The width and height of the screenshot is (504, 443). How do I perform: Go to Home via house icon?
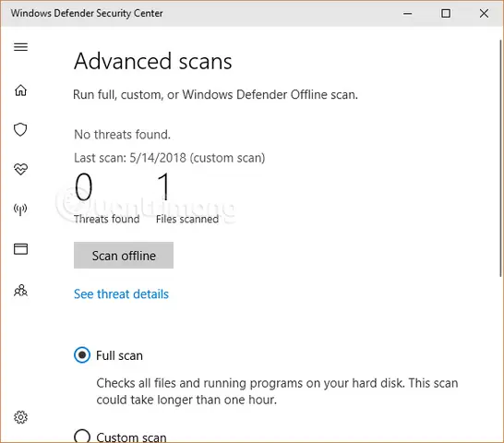[x=20, y=90]
